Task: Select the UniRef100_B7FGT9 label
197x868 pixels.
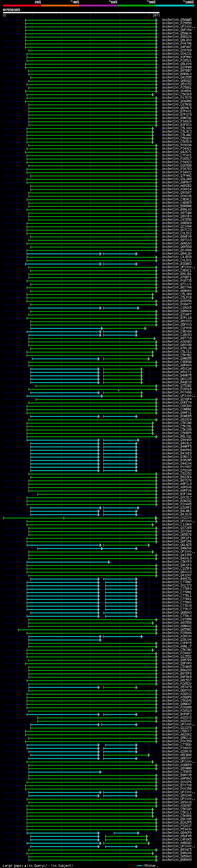Action: point(177,115)
